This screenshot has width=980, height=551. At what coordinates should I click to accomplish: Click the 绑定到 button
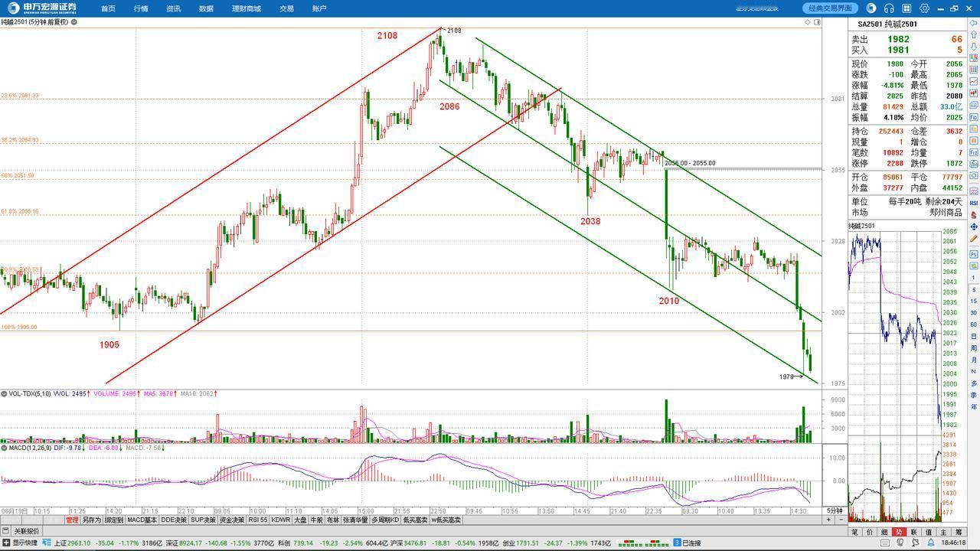(x=114, y=520)
